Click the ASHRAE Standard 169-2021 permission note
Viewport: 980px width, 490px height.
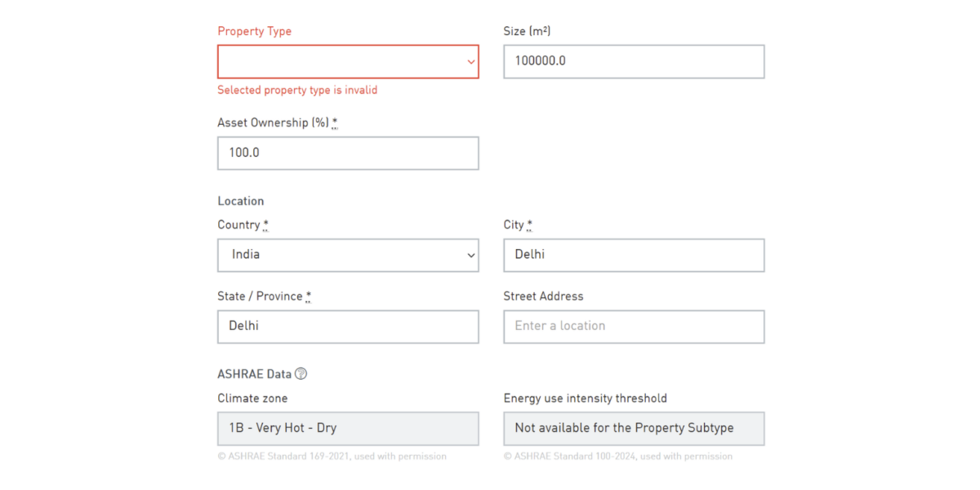332,457
